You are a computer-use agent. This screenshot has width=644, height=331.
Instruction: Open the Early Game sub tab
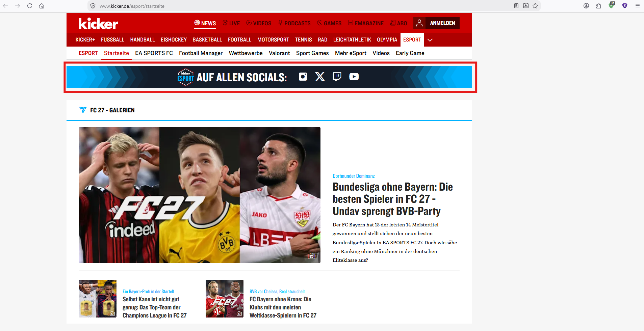click(x=410, y=53)
